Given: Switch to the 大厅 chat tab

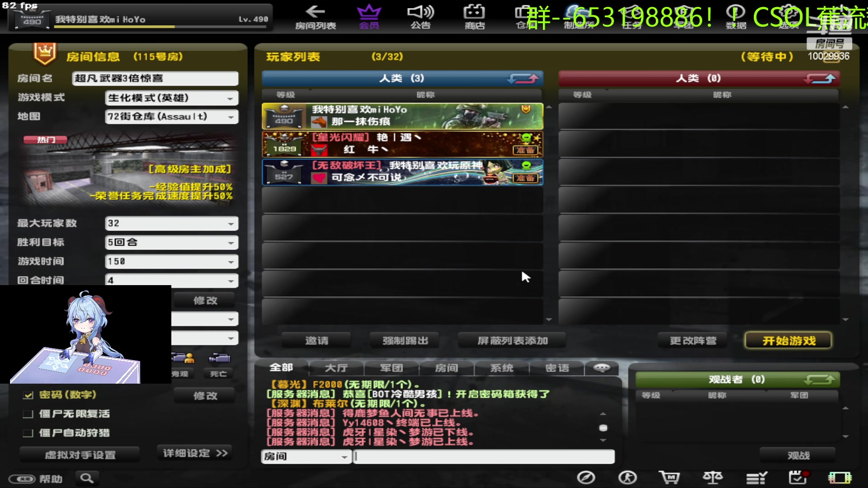Looking at the screenshot, I should pos(336,368).
